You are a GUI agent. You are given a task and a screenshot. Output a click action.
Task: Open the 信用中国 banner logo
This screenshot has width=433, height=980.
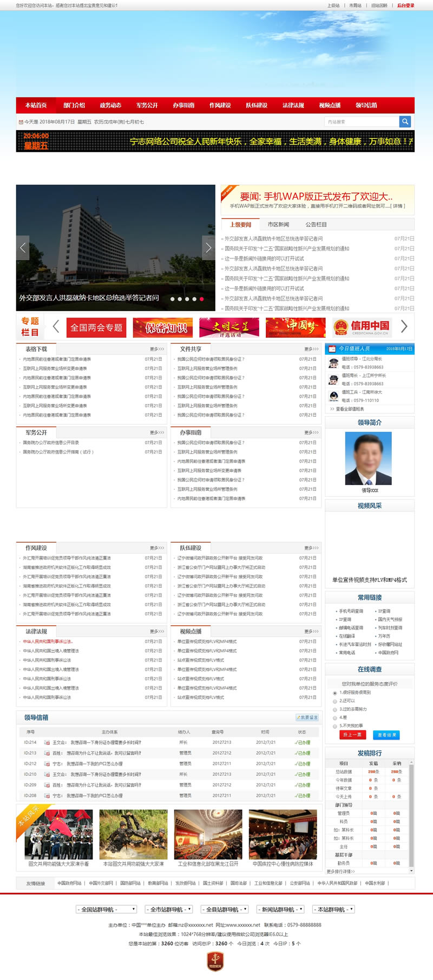[362, 327]
